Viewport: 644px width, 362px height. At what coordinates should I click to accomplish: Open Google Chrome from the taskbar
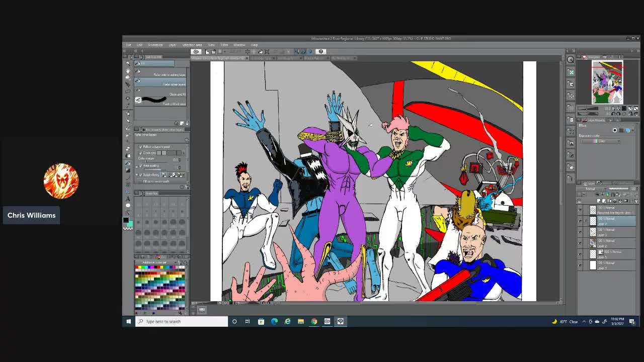coord(314,321)
